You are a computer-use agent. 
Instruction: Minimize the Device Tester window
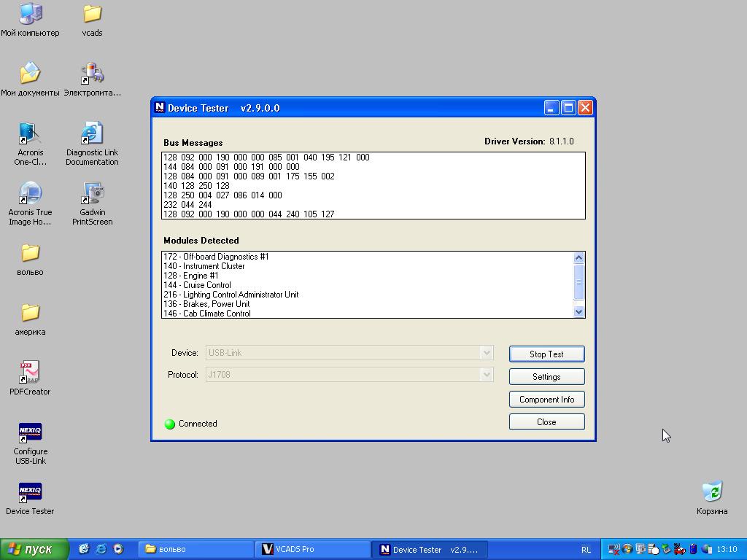[x=551, y=108]
